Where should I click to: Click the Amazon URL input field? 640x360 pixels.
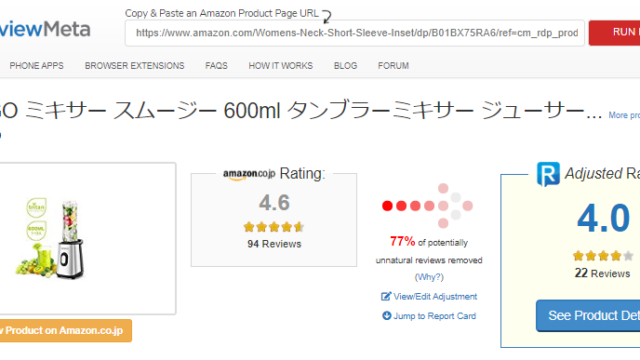(x=355, y=33)
